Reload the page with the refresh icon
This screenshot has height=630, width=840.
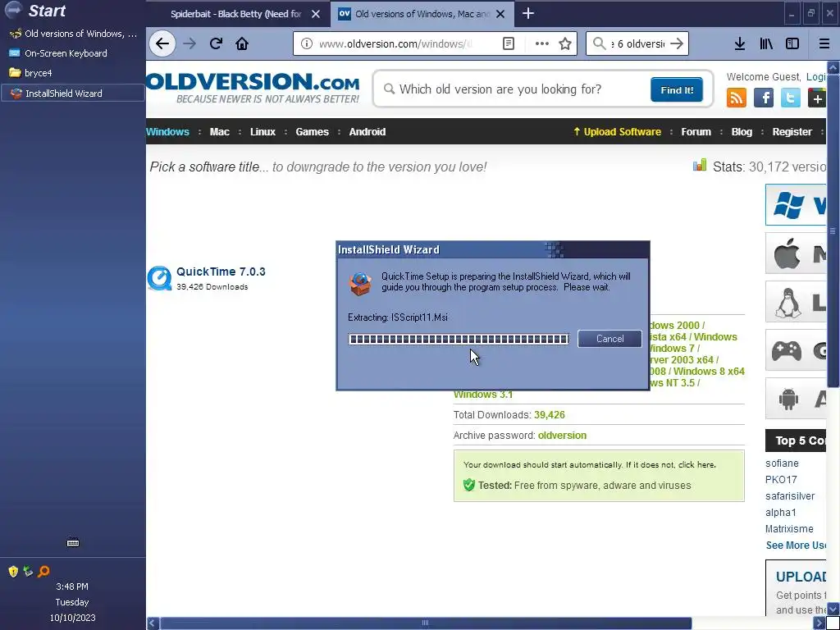click(216, 43)
